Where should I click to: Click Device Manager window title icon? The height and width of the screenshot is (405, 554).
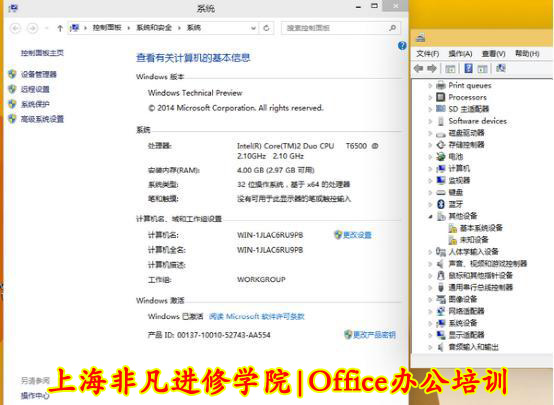(420, 37)
